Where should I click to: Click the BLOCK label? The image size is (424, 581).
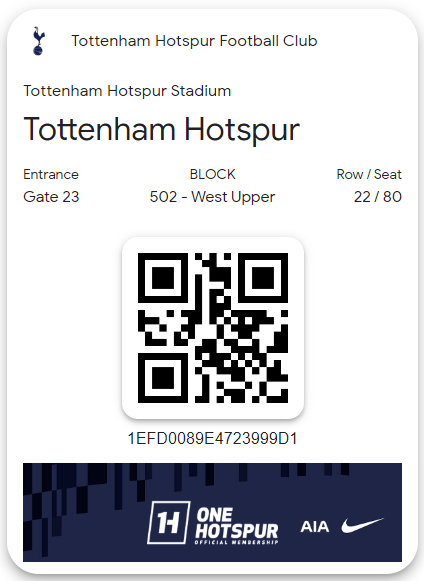coord(212,174)
